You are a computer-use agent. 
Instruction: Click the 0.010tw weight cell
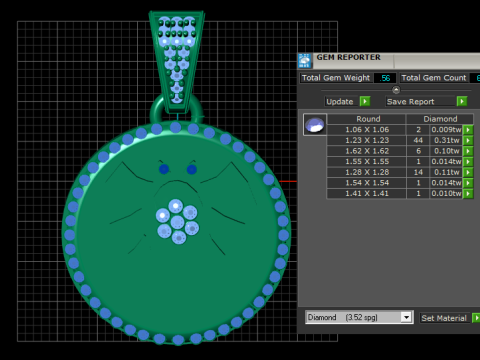[446, 194]
